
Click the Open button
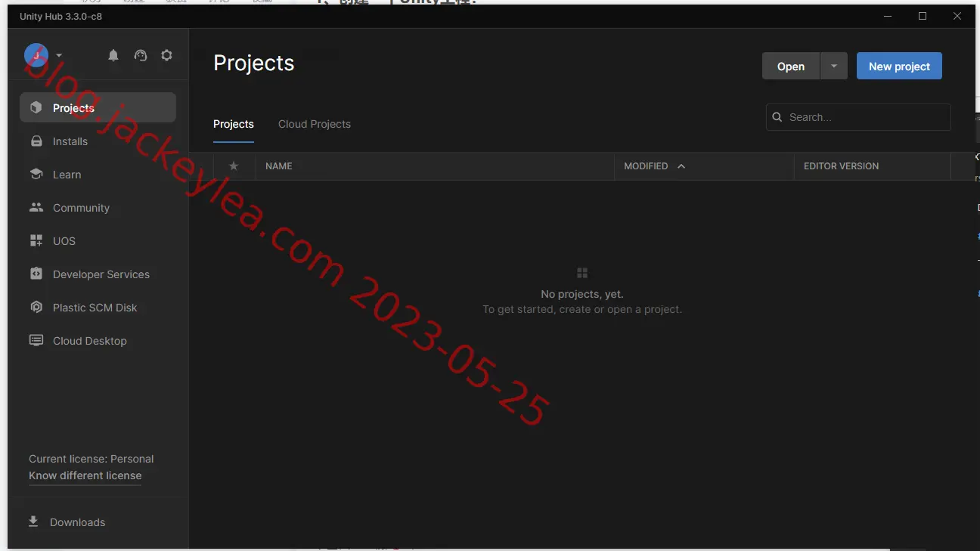pos(791,66)
